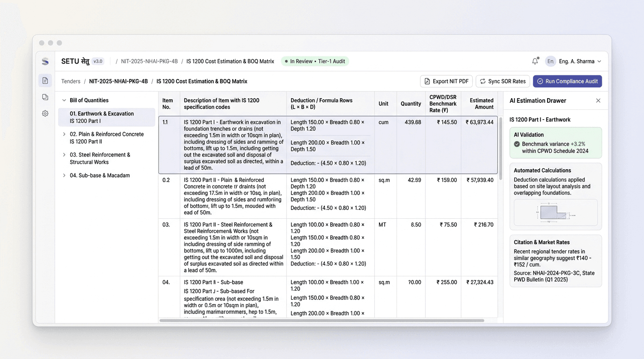Open the documents sidebar icon
This screenshot has width=644, height=359.
[45, 80]
